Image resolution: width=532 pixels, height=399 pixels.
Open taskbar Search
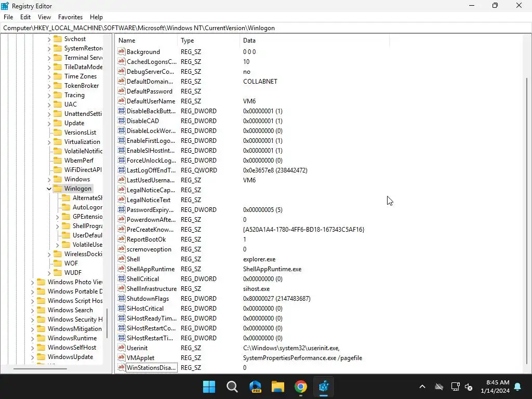[232, 387]
